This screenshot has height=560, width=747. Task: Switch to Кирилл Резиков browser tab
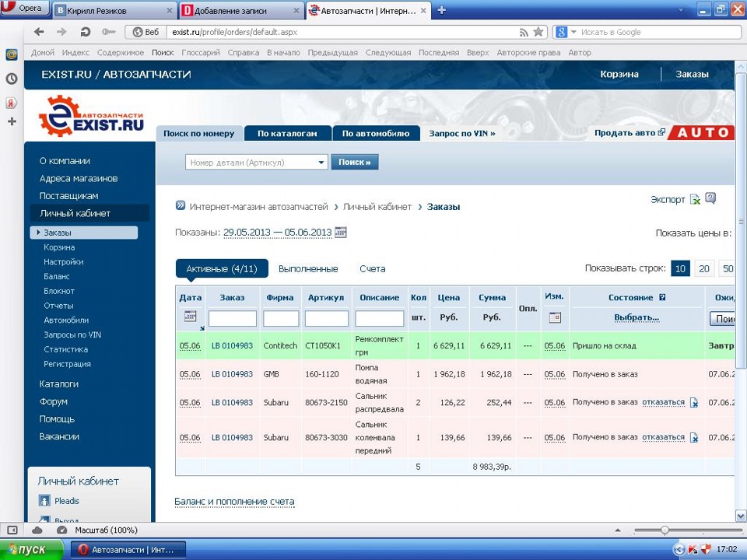[114, 10]
